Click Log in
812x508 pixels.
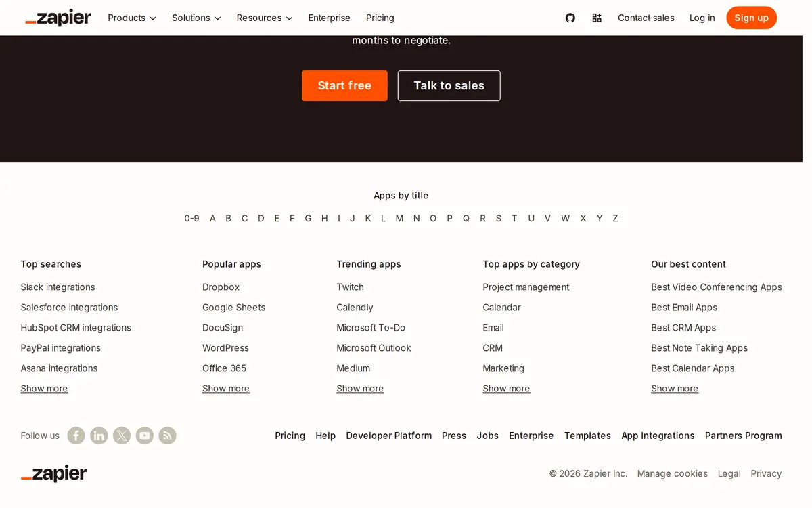(x=702, y=18)
